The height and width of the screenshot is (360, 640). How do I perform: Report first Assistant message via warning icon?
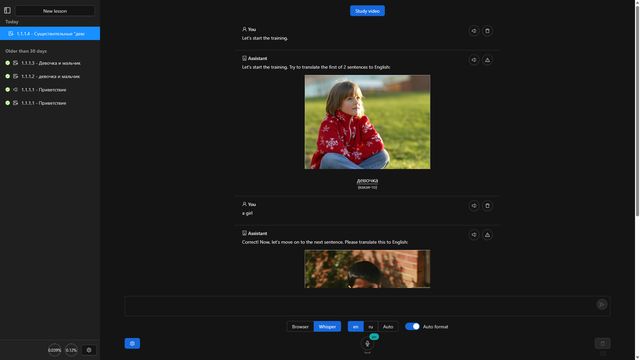(487, 60)
